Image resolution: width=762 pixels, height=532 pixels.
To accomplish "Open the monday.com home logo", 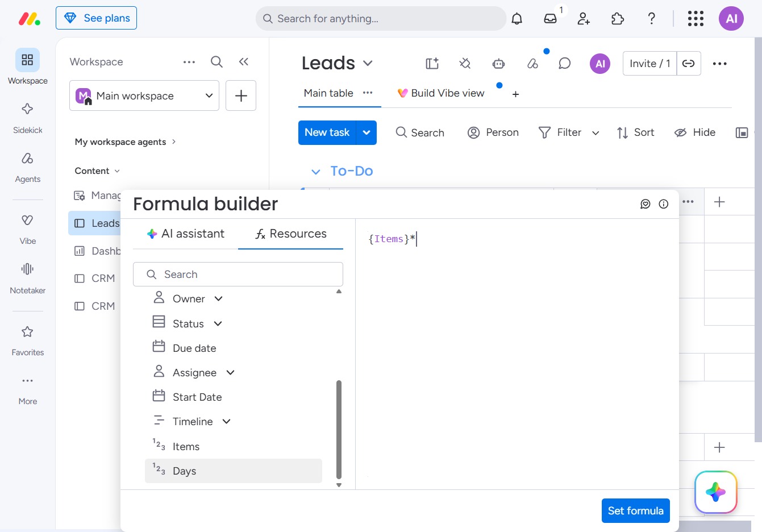I will 30,19.
